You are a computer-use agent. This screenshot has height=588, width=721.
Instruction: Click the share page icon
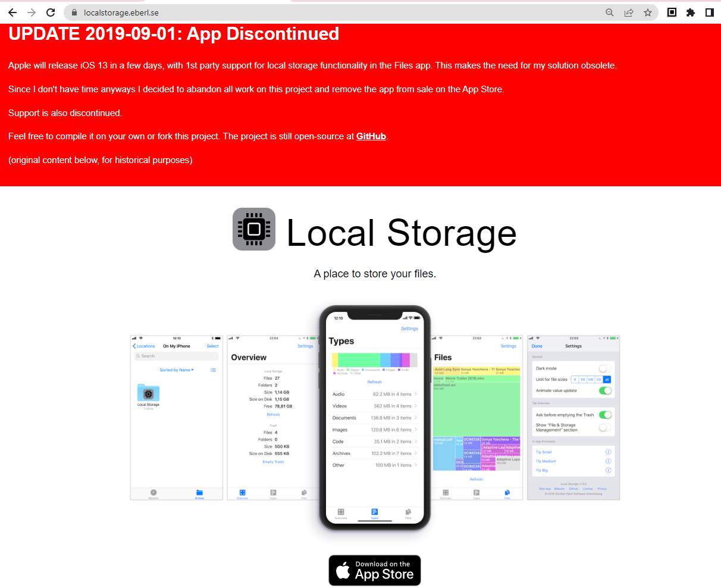pos(628,12)
